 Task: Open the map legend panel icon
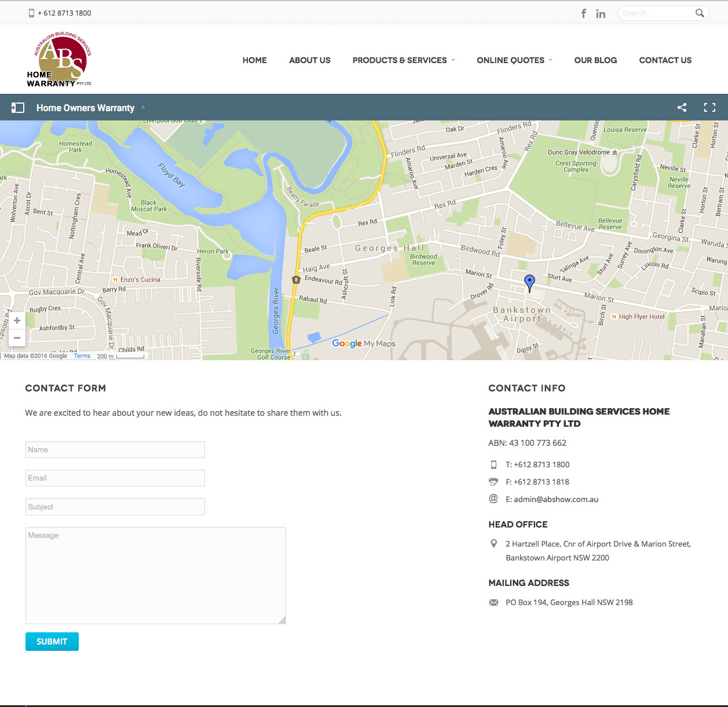(18, 108)
